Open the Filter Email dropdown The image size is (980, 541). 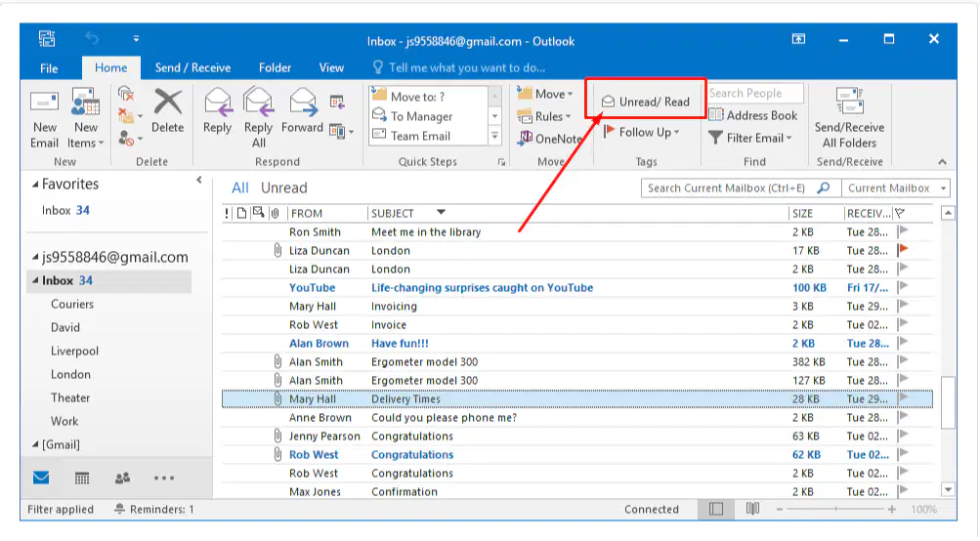[750, 138]
